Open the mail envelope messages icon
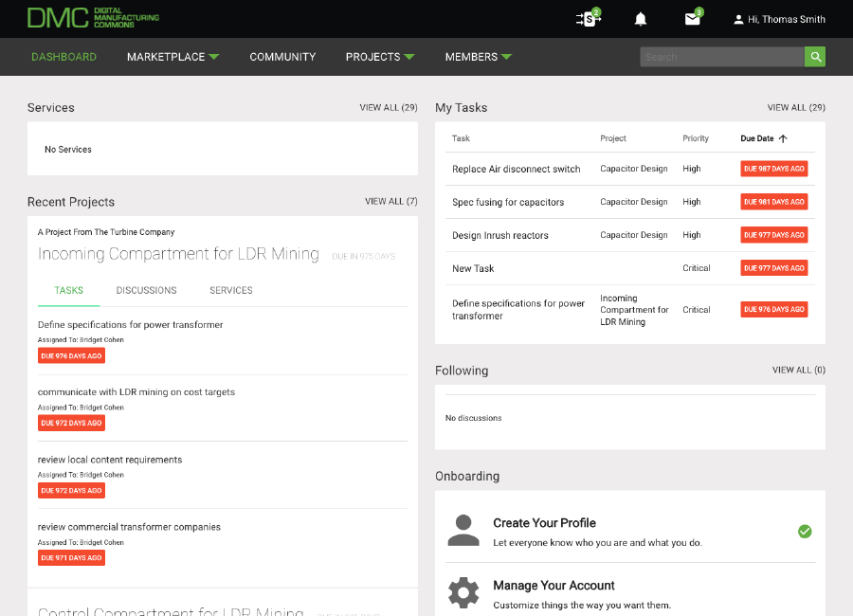 click(x=693, y=19)
